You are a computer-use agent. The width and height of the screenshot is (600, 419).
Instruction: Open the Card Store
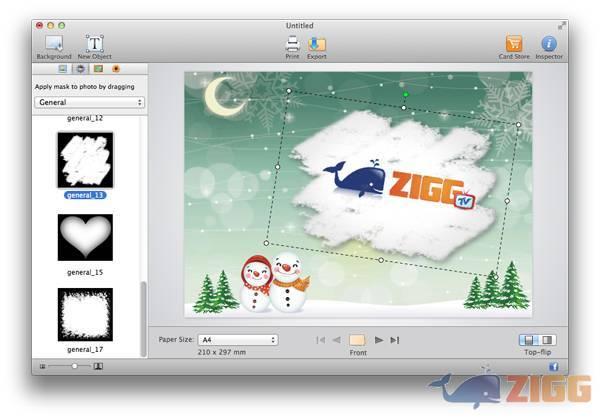click(514, 44)
